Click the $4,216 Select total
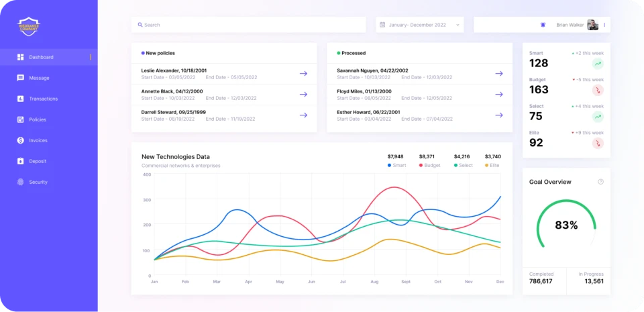The height and width of the screenshot is (312, 644). (462, 156)
